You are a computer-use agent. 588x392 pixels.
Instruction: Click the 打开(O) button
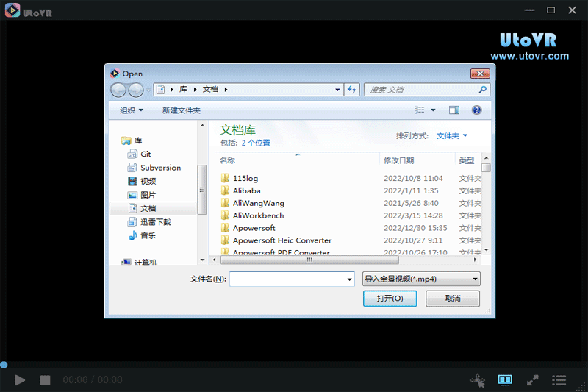(390, 299)
